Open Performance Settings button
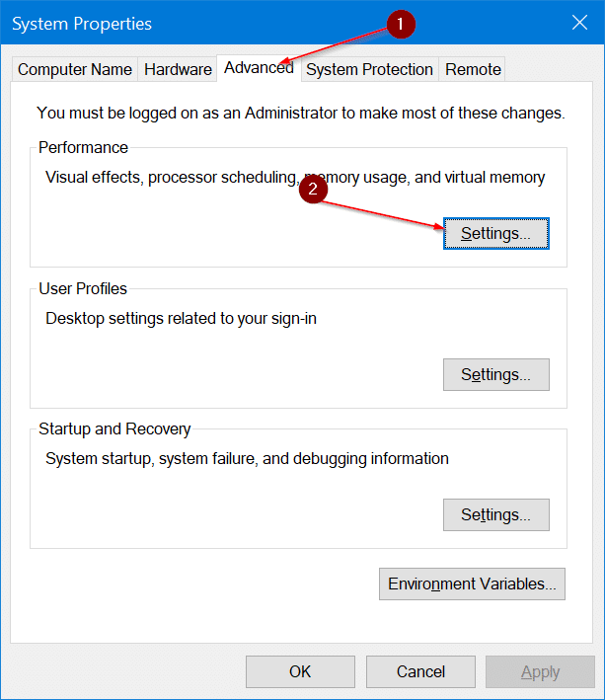The image size is (605, 700). (496, 233)
